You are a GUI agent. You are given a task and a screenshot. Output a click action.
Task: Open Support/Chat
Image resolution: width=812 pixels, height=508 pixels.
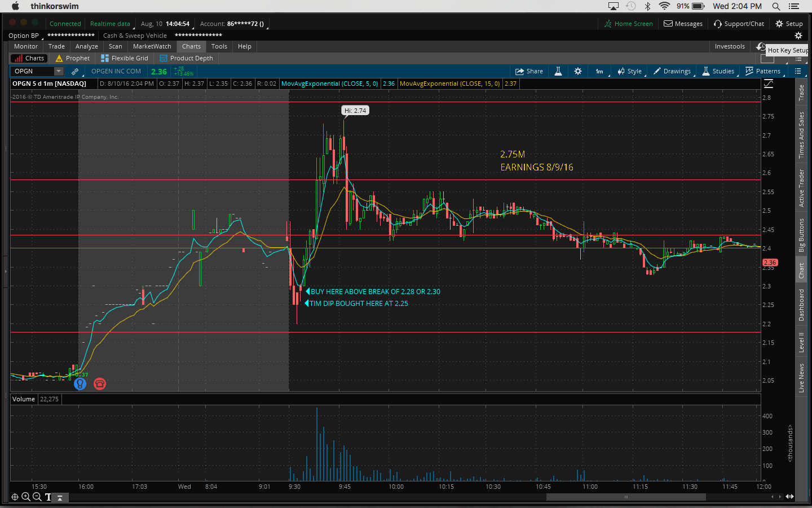pos(739,24)
